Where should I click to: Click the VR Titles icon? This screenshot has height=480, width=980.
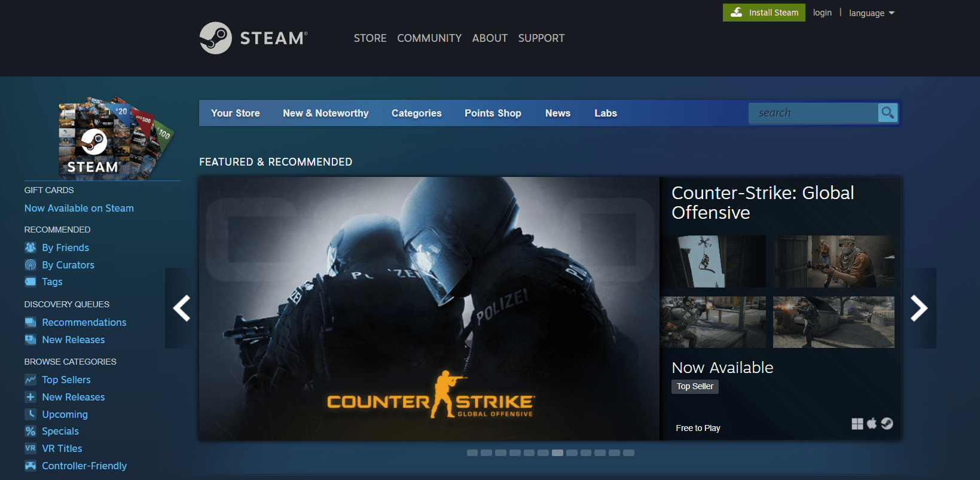coord(30,448)
